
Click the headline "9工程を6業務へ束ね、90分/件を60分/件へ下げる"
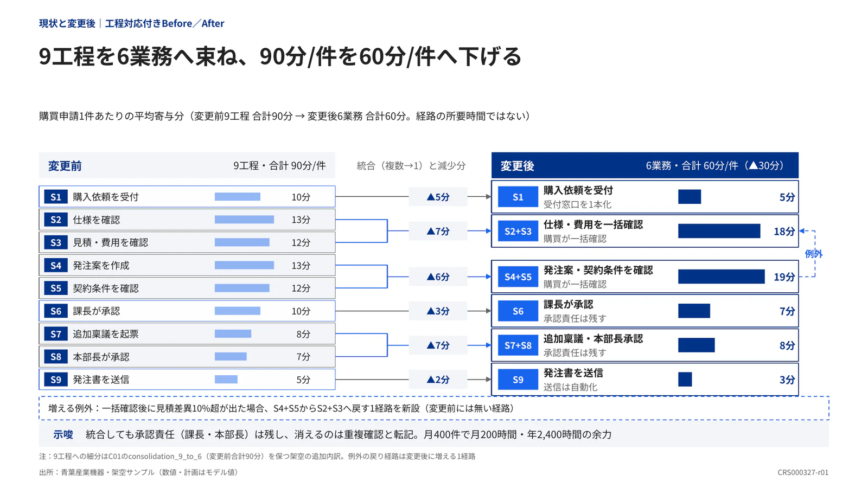coord(280,56)
